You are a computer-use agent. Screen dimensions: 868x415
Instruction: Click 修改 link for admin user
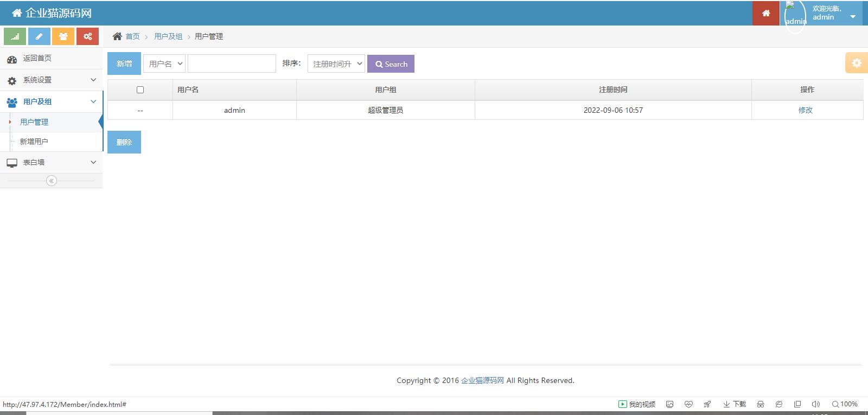[x=805, y=110]
